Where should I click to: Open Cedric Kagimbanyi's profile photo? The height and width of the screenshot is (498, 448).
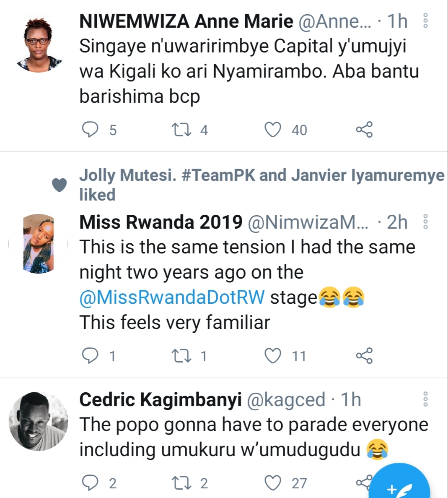click(39, 421)
